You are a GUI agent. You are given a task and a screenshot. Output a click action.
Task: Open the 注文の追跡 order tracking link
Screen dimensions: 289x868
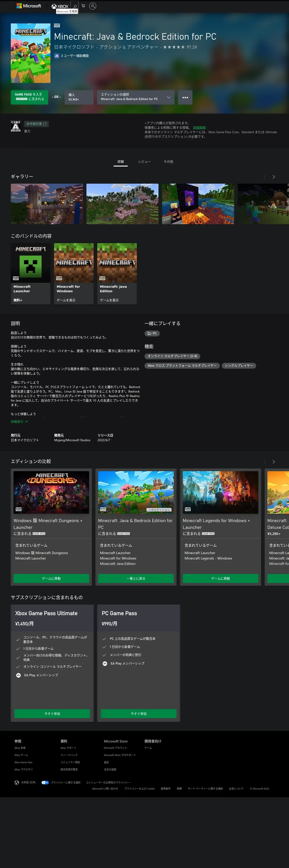pos(110,769)
